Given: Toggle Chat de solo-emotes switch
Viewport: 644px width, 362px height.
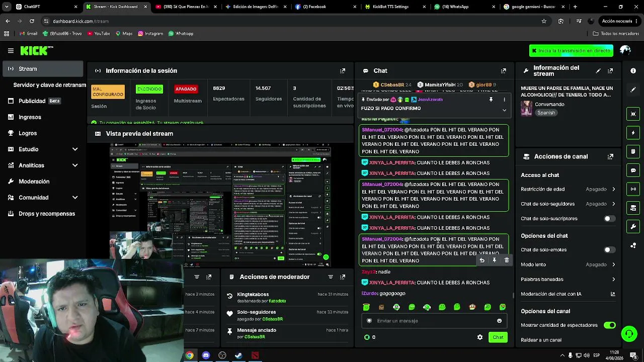Looking at the screenshot, I should (609, 250).
